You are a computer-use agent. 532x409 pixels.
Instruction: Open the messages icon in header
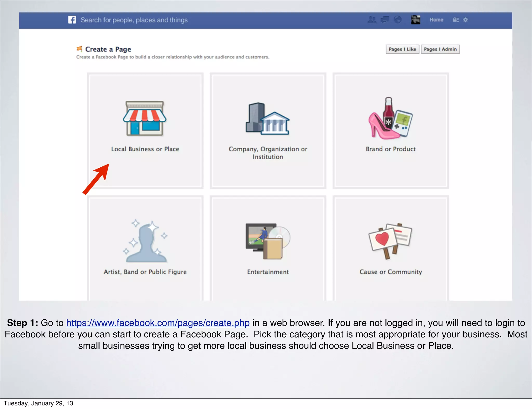pos(385,20)
